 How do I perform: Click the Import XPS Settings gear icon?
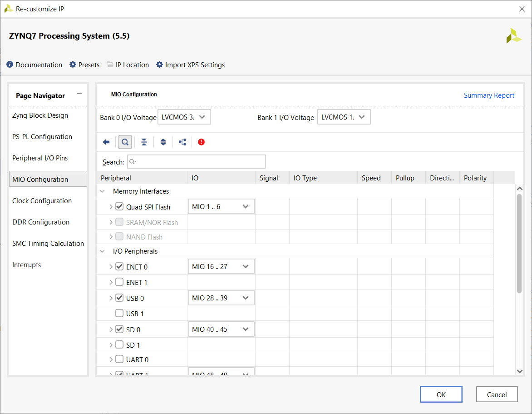[x=159, y=65]
